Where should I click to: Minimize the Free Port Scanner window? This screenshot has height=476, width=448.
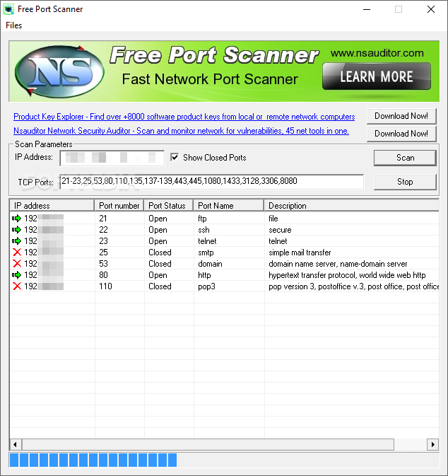[367, 9]
